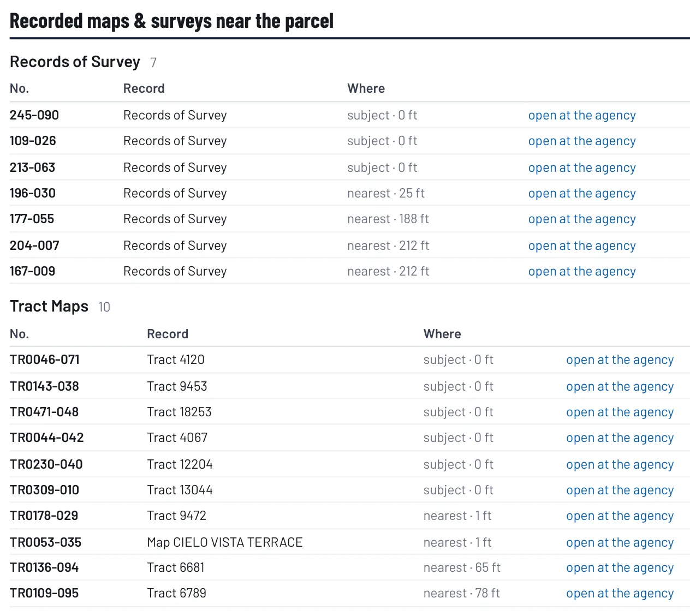Click the 'Tract 6681' record cell
This screenshot has width=690, height=616.
[x=176, y=567]
